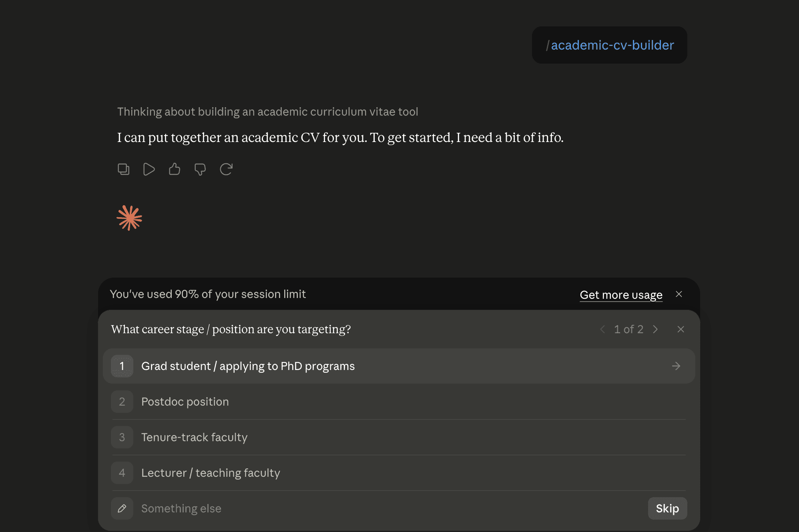Choose the Tenure-track faculty option

[x=399, y=437]
